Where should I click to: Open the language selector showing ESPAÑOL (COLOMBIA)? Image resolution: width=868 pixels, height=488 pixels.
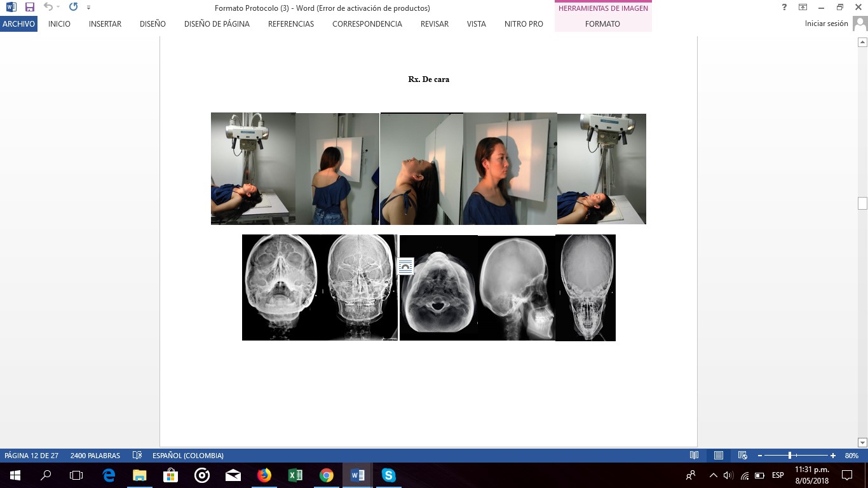pyautogui.click(x=187, y=455)
